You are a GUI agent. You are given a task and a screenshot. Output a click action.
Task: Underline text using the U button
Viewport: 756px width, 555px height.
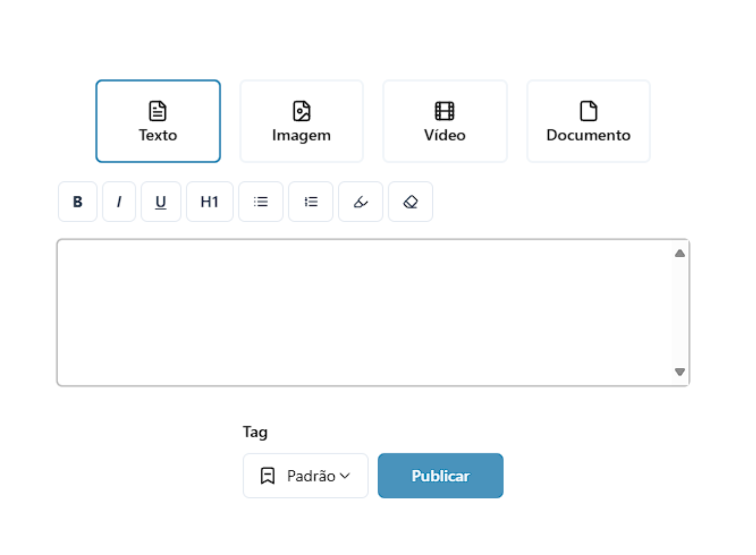[161, 202]
